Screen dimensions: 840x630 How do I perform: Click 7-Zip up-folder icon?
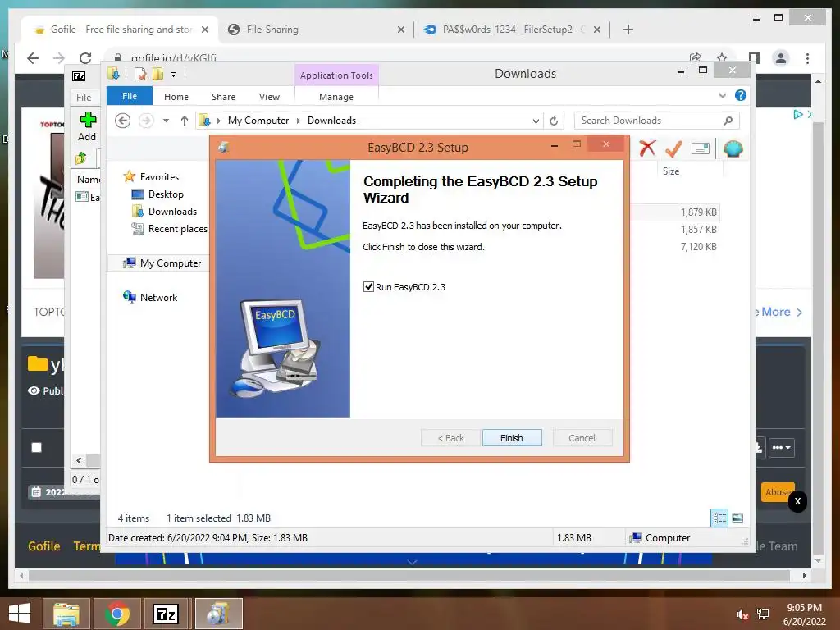(81, 158)
